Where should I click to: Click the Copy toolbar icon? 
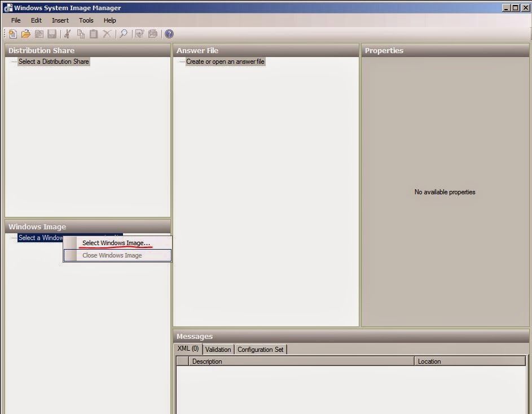[81, 34]
